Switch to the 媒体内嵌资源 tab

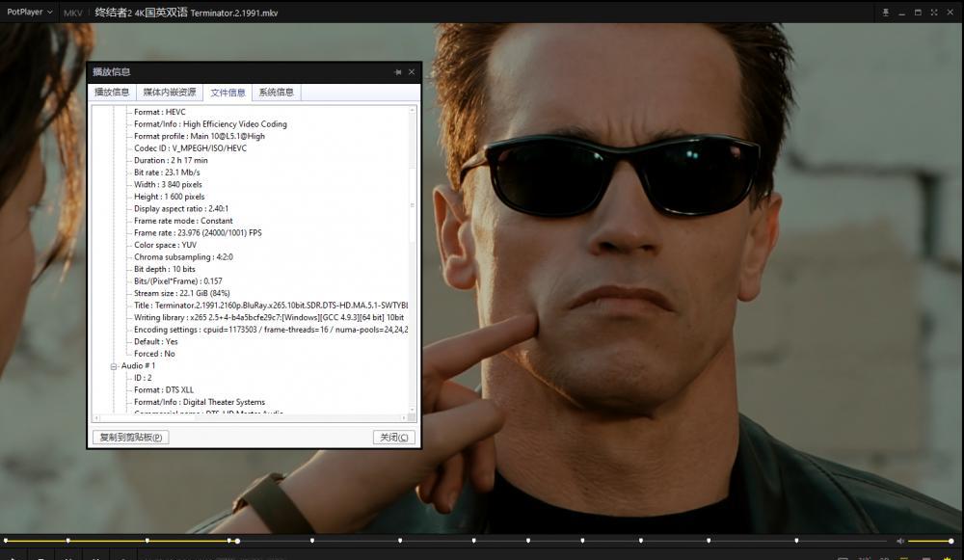point(169,93)
